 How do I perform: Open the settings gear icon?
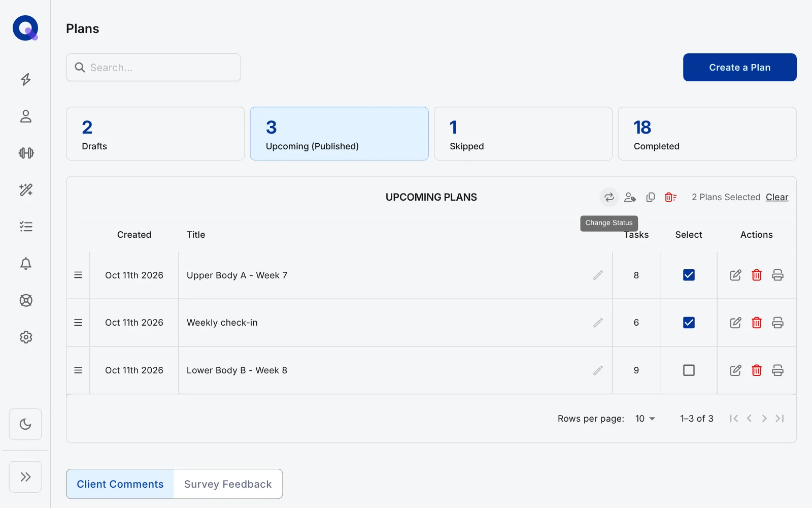pyautogui.click(x=25, y=337)
